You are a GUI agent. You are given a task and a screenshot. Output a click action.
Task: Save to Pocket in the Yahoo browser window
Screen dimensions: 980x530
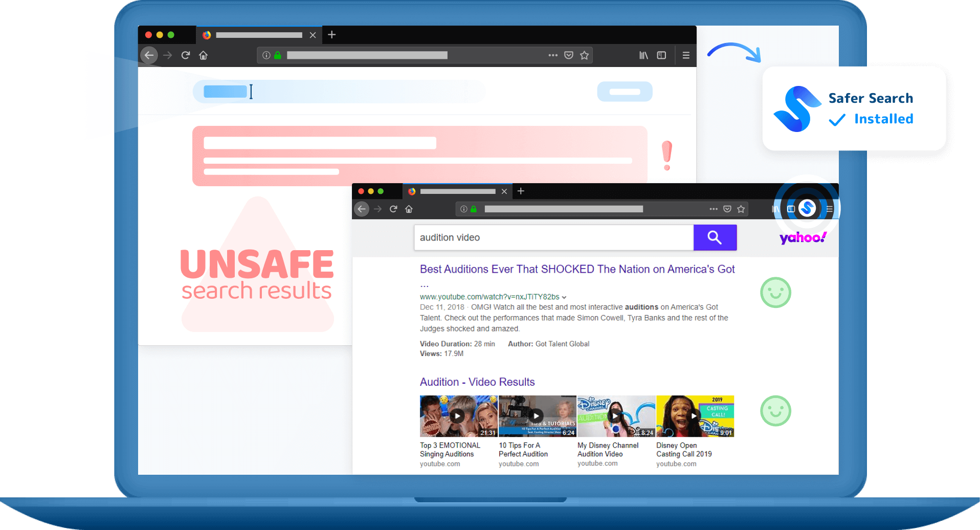point(727,209)
